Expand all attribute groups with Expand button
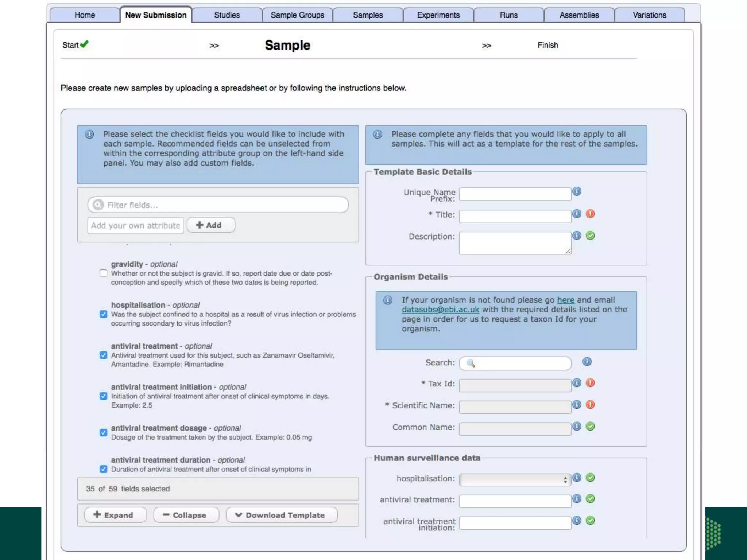 point(115,515)
